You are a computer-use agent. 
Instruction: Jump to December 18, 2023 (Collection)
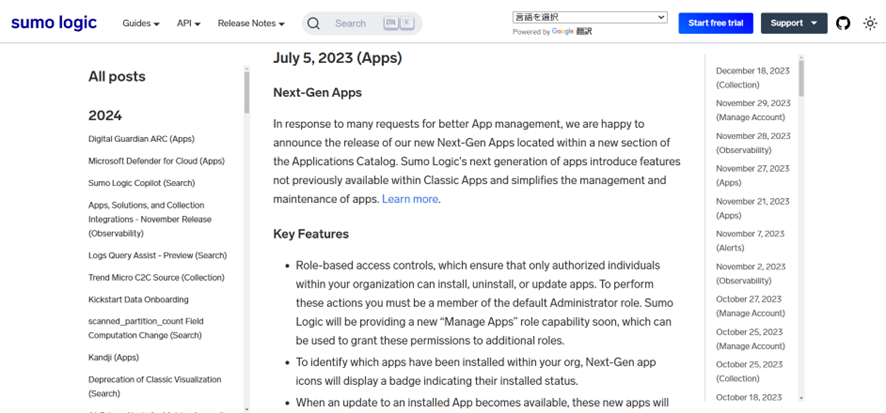click(x=753, y=78)
